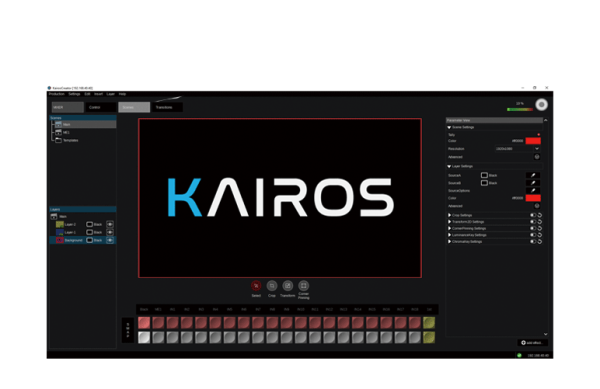Open the Production menu

point(57,94)
